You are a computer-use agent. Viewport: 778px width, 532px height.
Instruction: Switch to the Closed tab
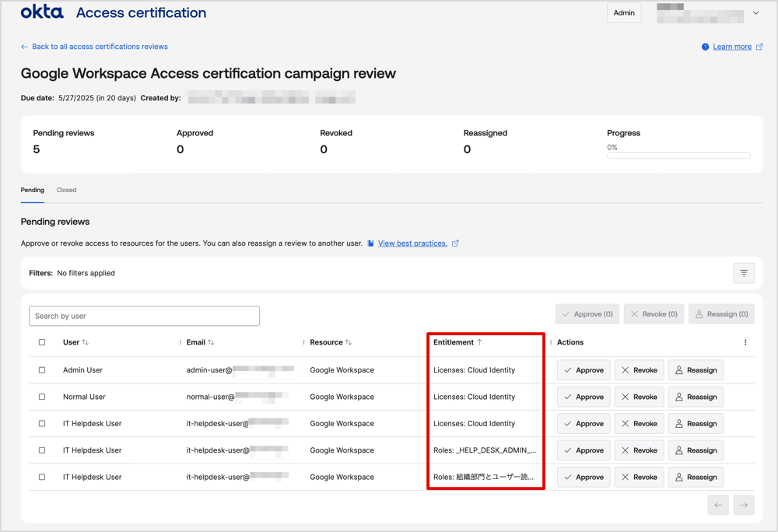point(66,190)
